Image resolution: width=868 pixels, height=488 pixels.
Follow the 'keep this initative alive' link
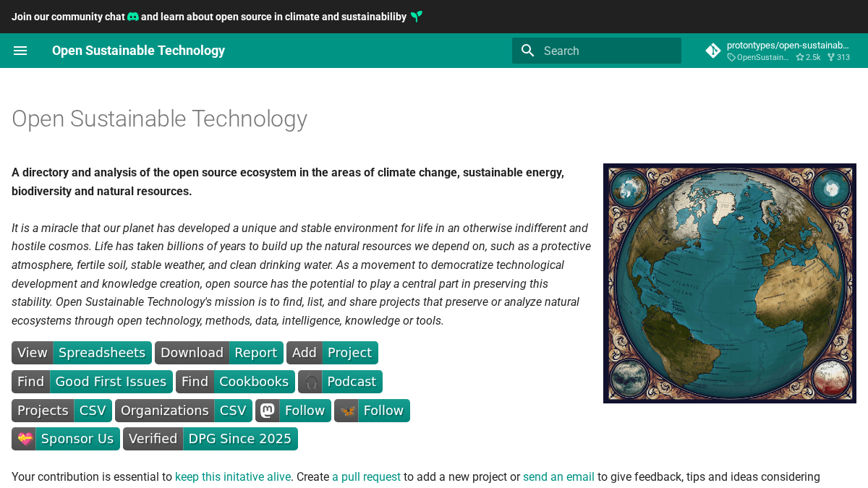point(233,477)
